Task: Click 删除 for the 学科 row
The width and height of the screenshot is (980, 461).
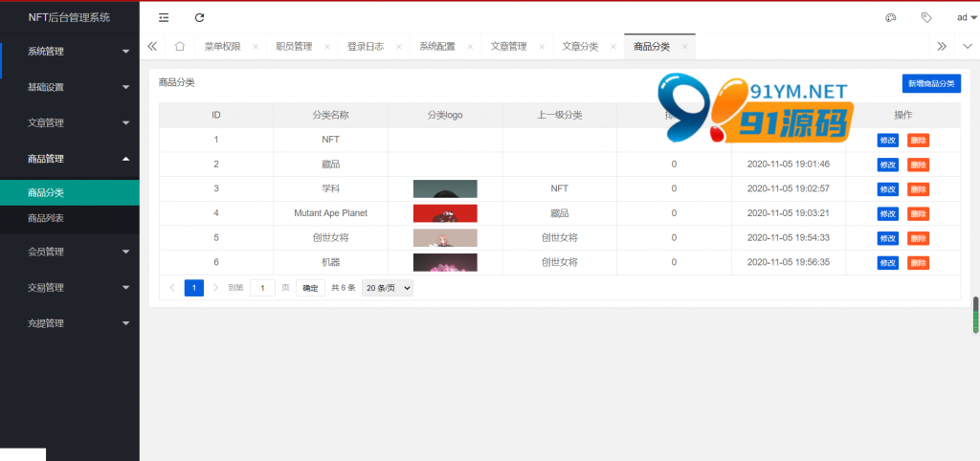Action: (918, 188)
